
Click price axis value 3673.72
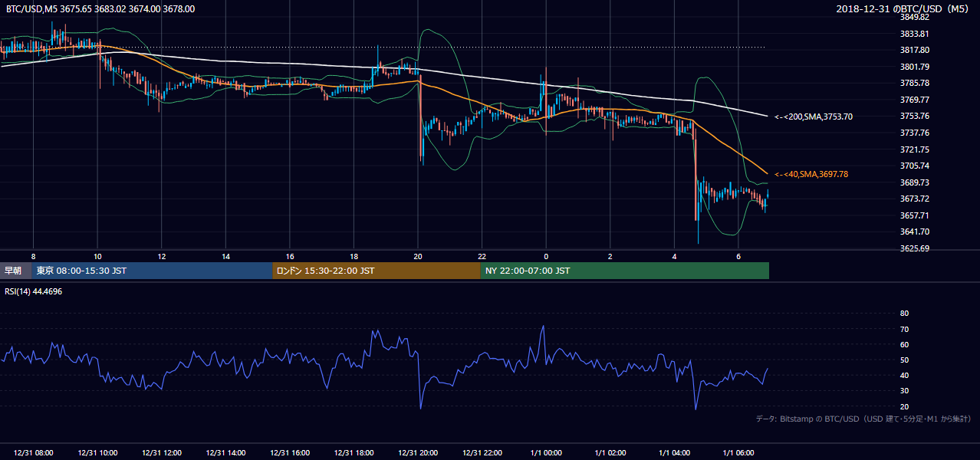pos(915,199)
